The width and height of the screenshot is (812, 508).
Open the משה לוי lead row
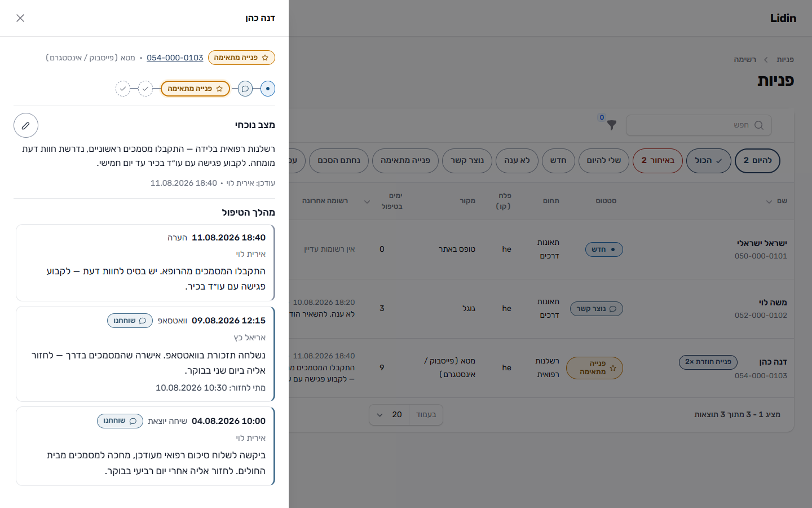tap(541, 309)
